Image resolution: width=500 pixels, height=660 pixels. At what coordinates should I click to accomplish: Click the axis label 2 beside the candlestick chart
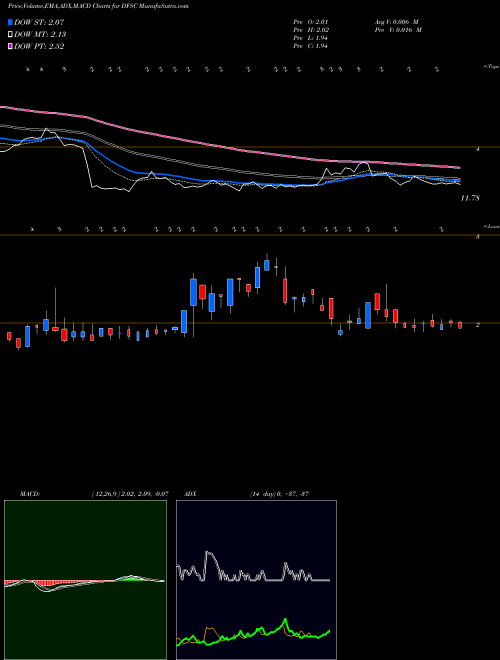[x=477, y=325]
